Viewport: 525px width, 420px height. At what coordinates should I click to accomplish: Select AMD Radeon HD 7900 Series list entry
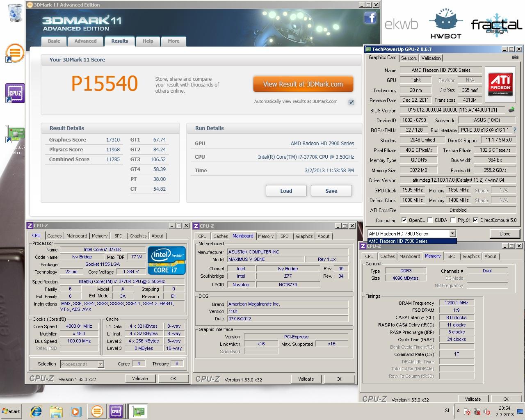(x=412, y=241)
